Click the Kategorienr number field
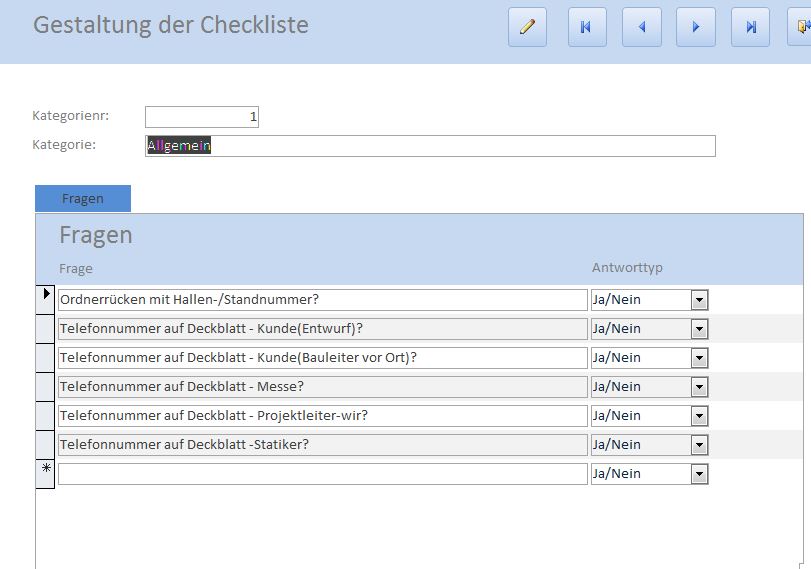811x569 pixels. (201, 117)
